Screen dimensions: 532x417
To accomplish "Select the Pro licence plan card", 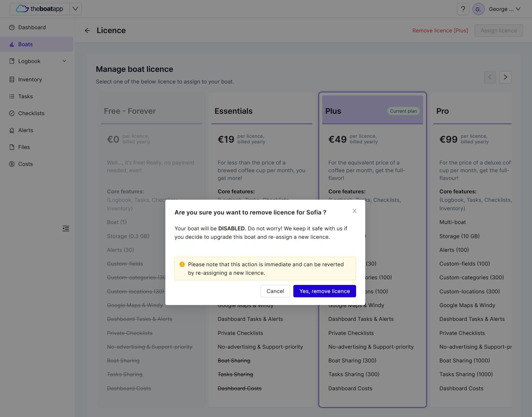I will pyautogui.click(x=471, y=250).
